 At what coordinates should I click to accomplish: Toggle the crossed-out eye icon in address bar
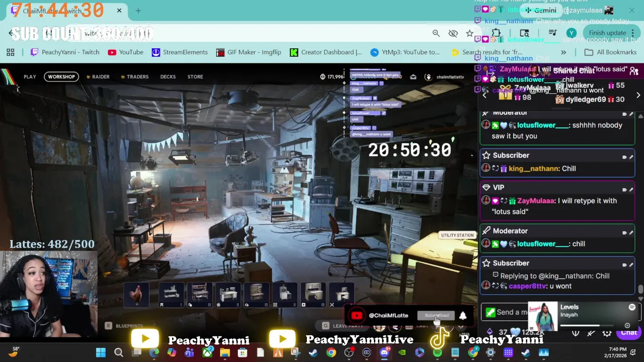(453, 33)
